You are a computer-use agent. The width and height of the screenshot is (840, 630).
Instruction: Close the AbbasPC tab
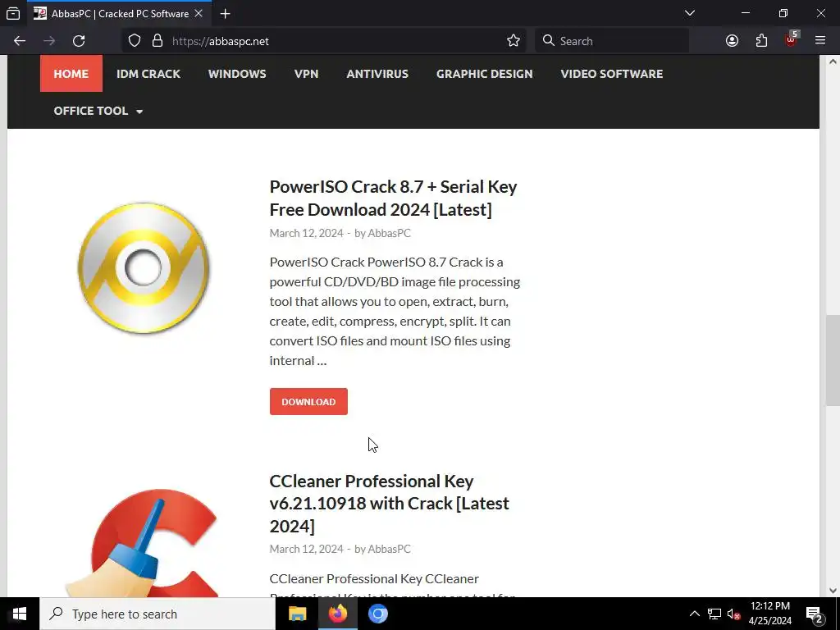pyautogui.click(x=199, y=13)
